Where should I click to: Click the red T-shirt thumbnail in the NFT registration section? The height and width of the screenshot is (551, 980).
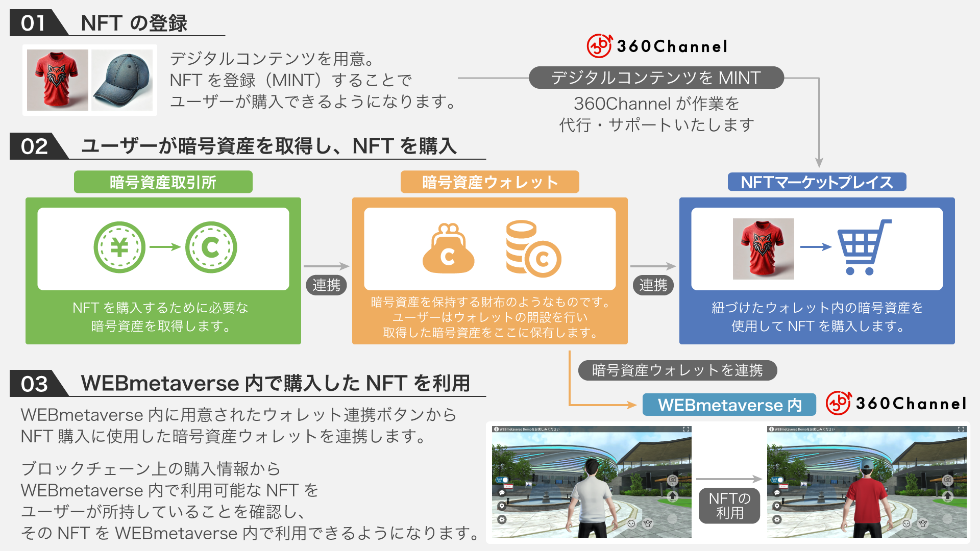[58, 79]
